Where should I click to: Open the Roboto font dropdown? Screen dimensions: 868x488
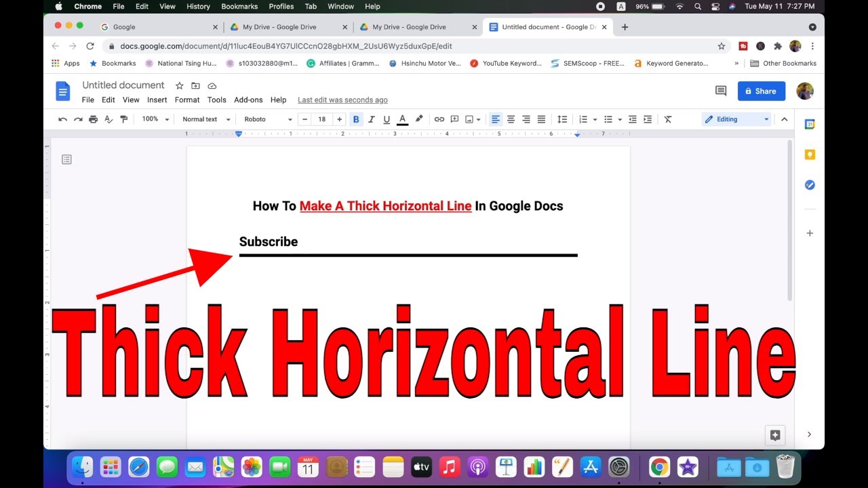point(268,119)
